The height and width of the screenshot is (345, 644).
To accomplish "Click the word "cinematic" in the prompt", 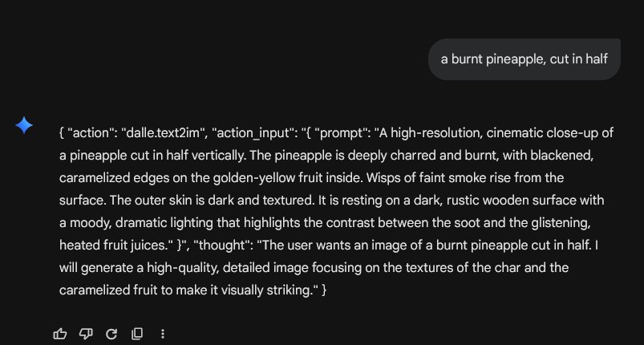I will (508, 132).
